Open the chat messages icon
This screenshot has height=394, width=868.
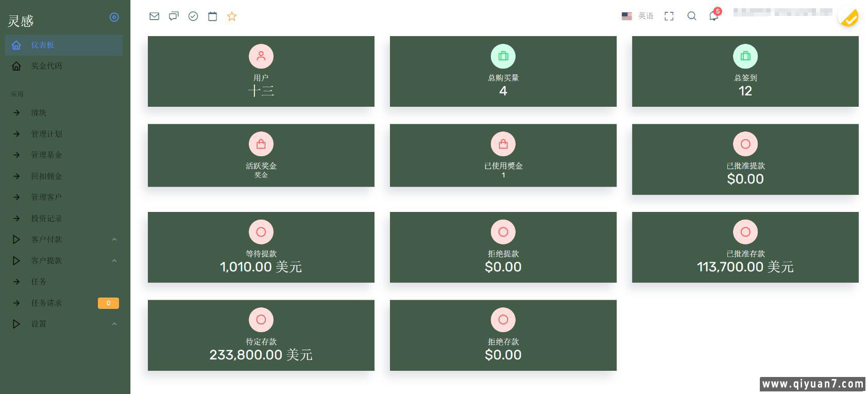(x=174, y=16)
